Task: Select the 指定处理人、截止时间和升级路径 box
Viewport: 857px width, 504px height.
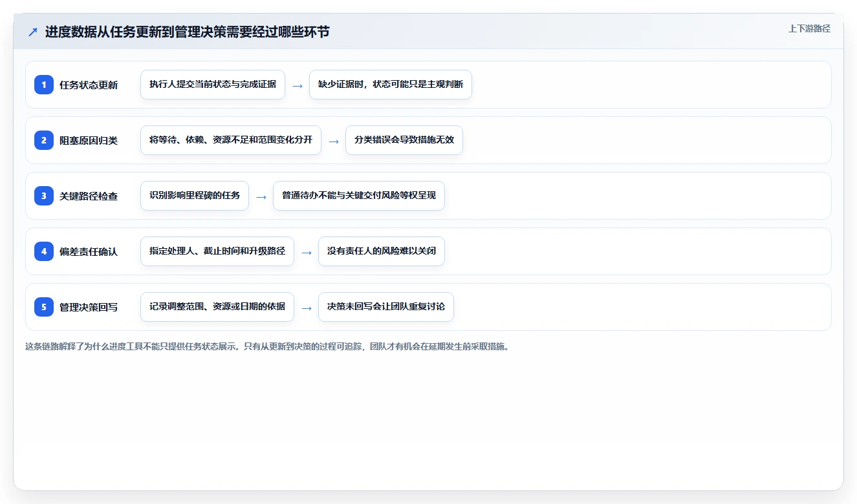Action: (x=217, y=251)
